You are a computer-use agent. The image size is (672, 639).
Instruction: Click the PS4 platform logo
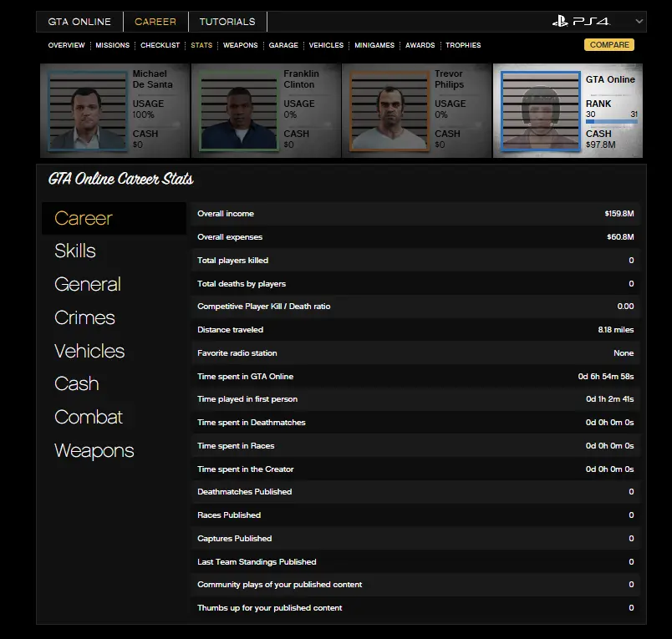(x=581, y=22)
